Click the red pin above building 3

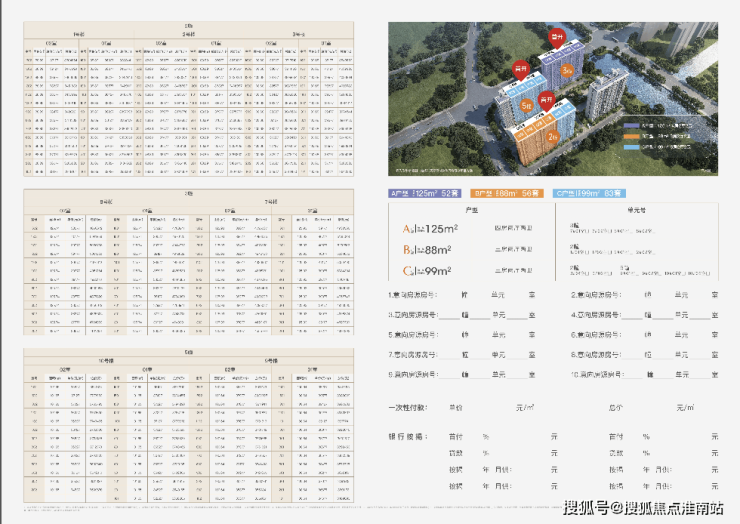[x=557, y=39]
